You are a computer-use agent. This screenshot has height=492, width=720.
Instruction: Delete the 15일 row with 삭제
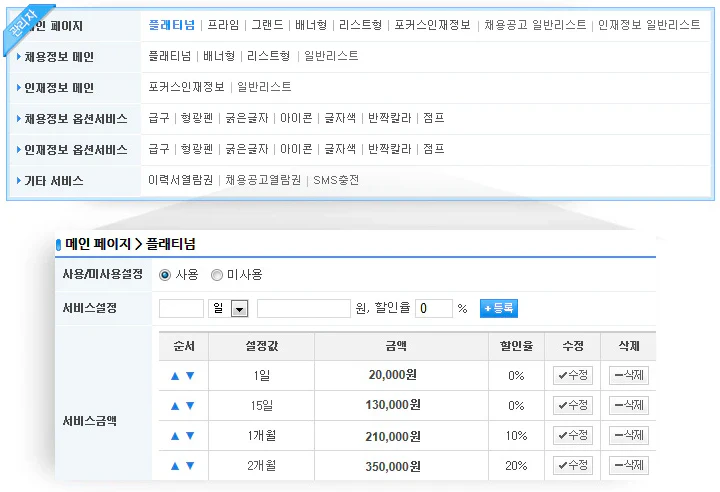coord(629,405)
